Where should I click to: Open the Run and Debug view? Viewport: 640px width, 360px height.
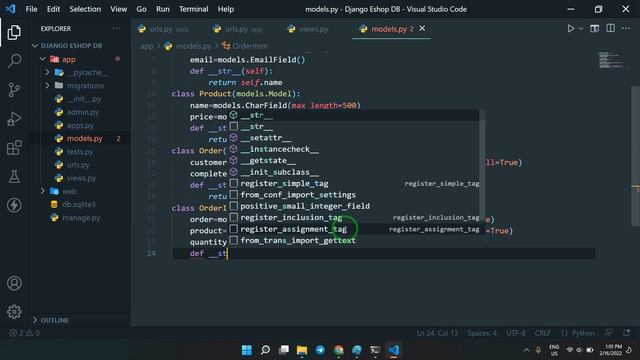click(14, 119)
